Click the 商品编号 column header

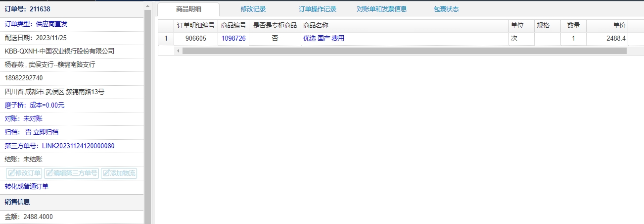(x=233, y=25)
